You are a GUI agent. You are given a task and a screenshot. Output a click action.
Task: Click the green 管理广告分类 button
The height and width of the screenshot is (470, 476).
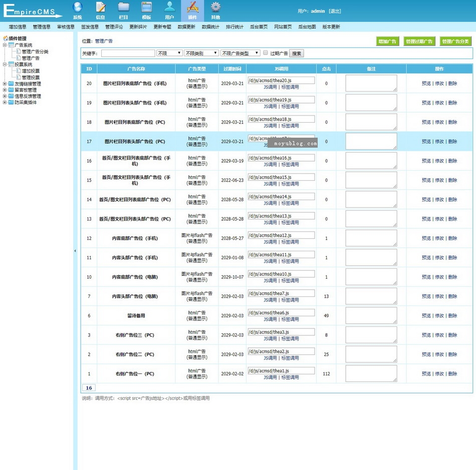pyautogui.click(x=455, y=41)
